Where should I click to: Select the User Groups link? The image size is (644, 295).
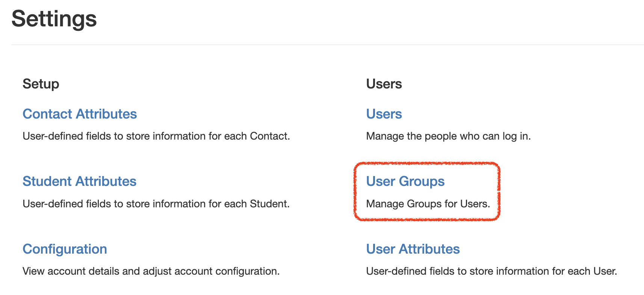pyautogui.click(x=405, y=181)
